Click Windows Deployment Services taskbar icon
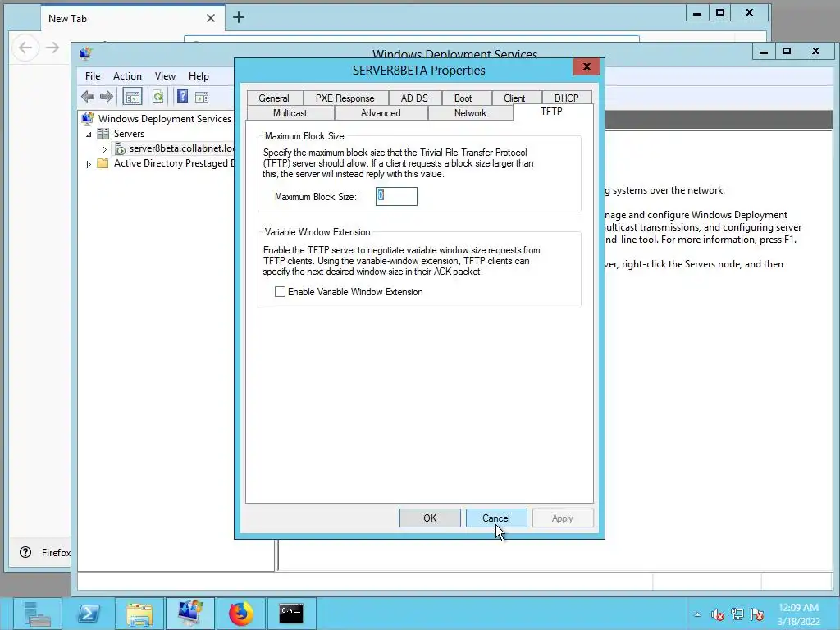 point(190,614)
